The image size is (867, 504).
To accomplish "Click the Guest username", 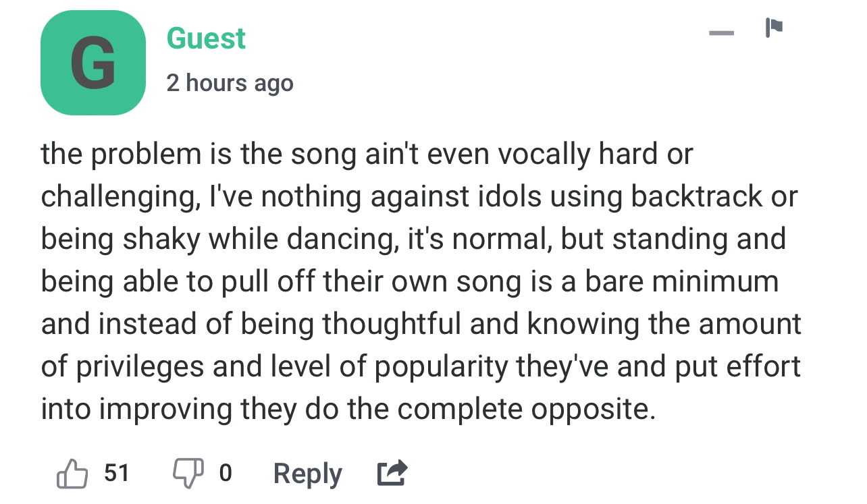I will point(206,38).
